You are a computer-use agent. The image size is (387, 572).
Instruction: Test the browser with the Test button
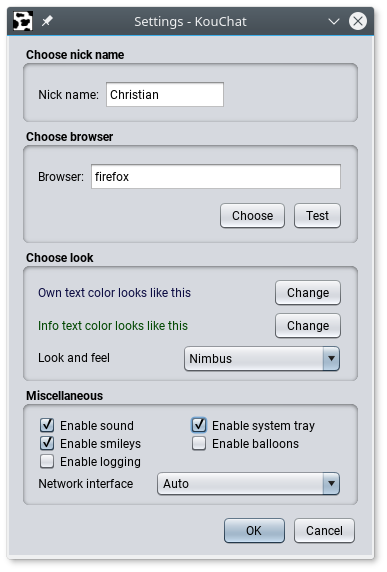point(317,216)
